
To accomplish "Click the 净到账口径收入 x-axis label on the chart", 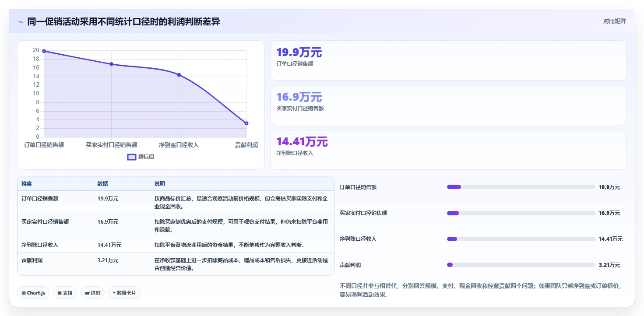I will (179, 145).
